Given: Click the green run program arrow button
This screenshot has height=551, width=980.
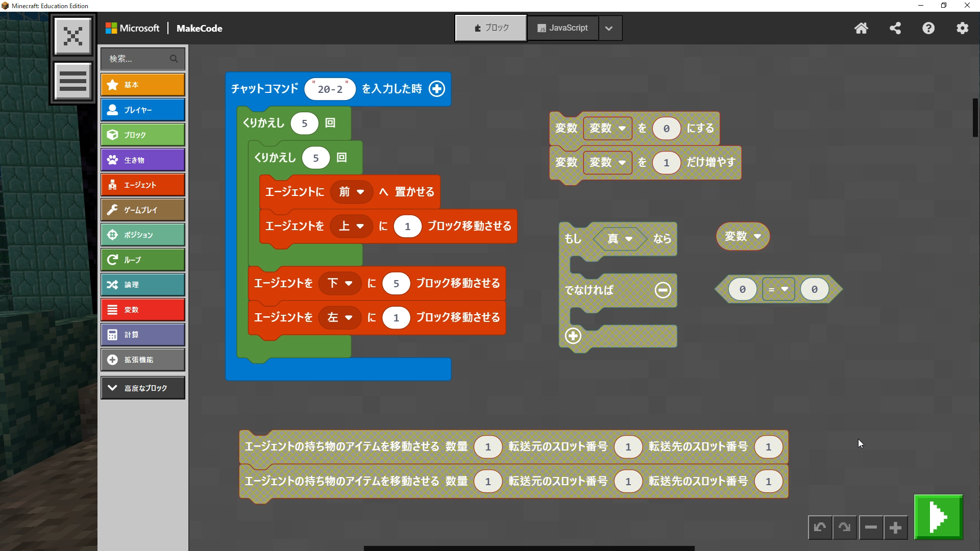Looking at the screenshot, I should 938,517.
